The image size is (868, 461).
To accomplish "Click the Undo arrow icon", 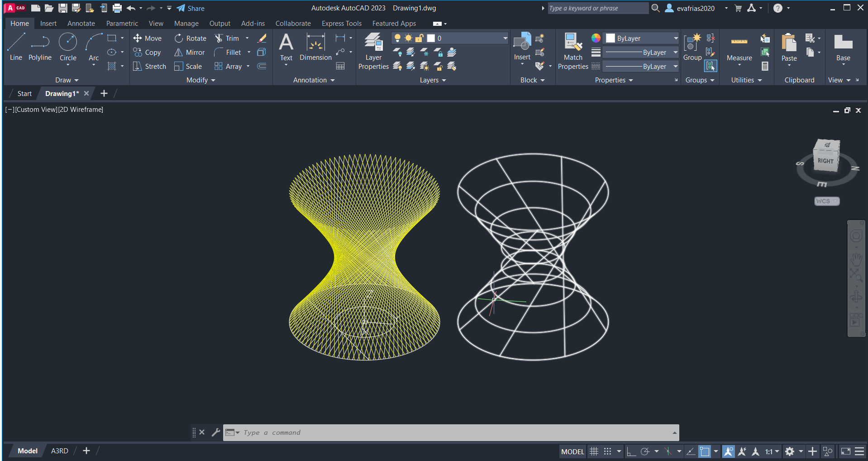I will 131,8.
